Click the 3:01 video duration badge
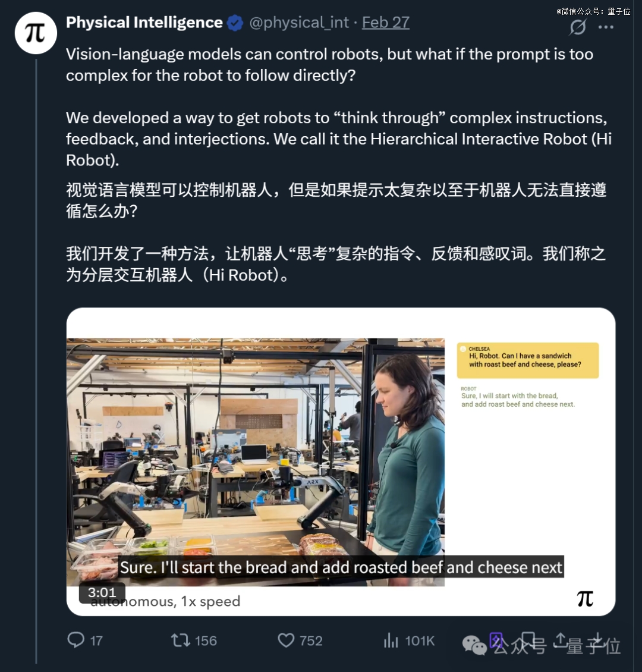Viewport: 642px width, 672px height. pyautogui.click(x=102, y=592)
